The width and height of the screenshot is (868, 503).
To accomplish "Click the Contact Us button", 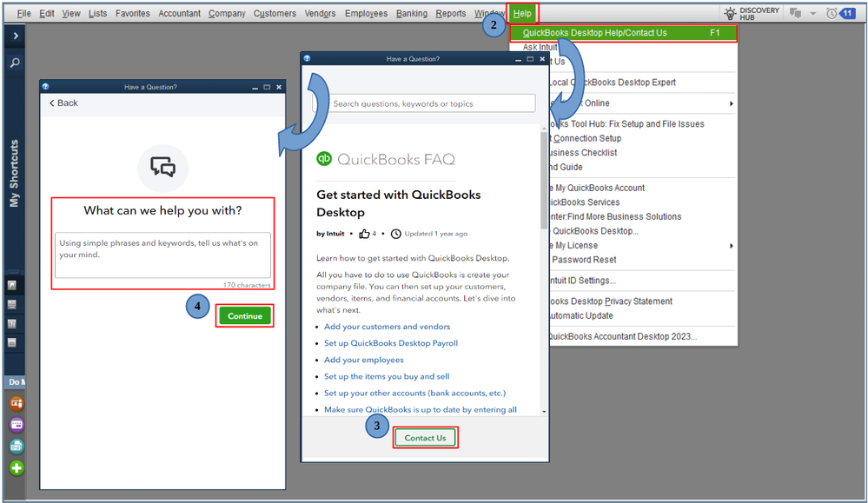I will (425, 437).
